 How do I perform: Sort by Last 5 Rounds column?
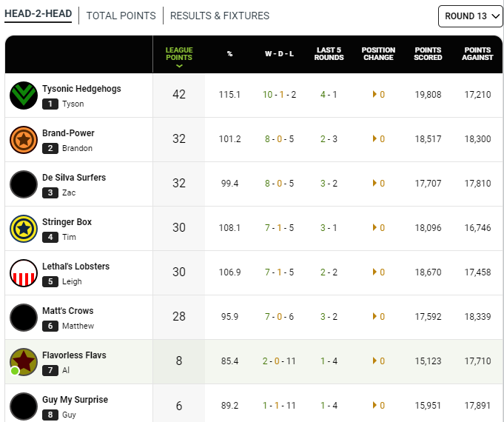click(329, 54)
